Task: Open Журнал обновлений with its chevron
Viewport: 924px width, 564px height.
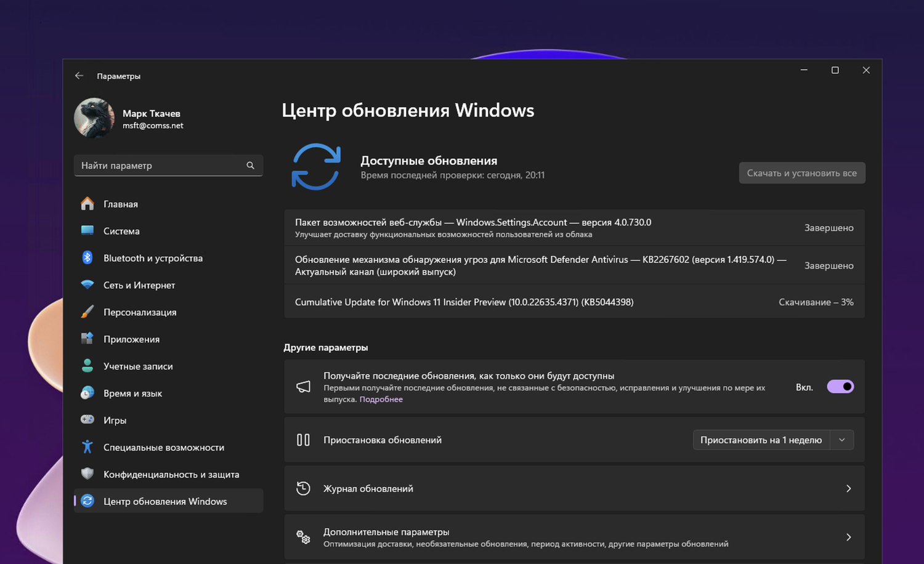Action: (849, 488)
